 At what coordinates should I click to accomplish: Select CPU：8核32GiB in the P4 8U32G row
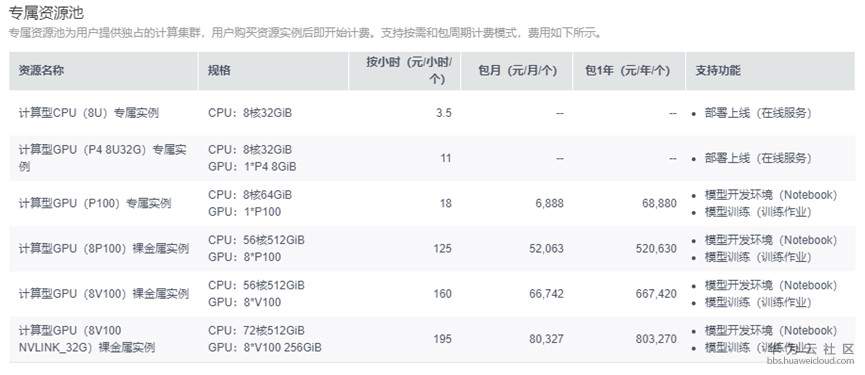(250, 149)
